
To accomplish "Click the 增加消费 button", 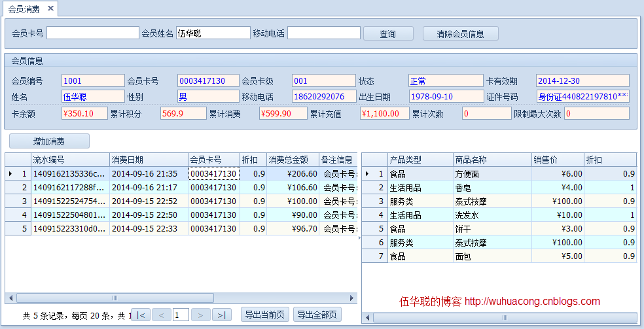I will (x=49, y=141).
